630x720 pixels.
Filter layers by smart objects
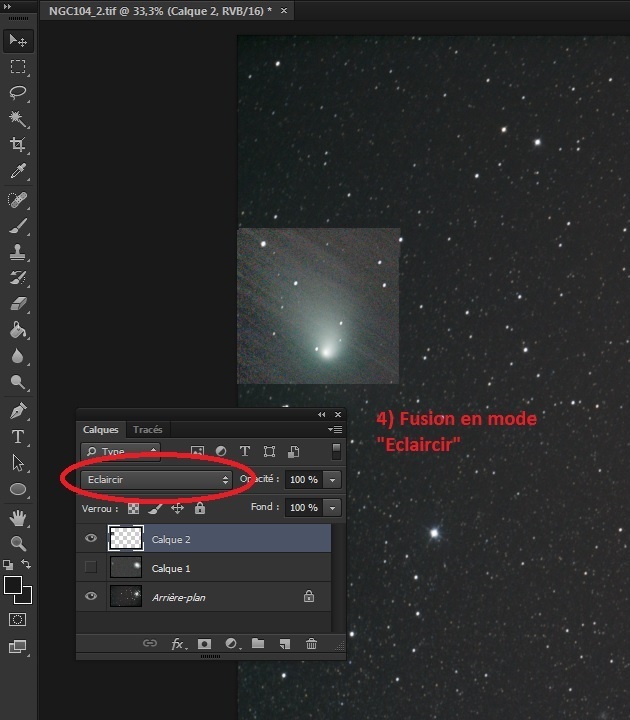[x=293, y=451]
